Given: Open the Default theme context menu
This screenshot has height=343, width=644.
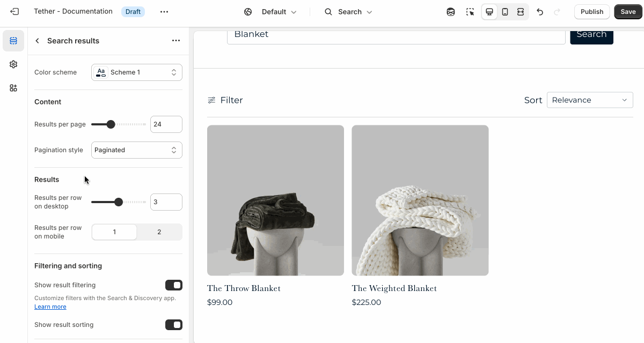Looking at the screenshot, I should [270, 12].
